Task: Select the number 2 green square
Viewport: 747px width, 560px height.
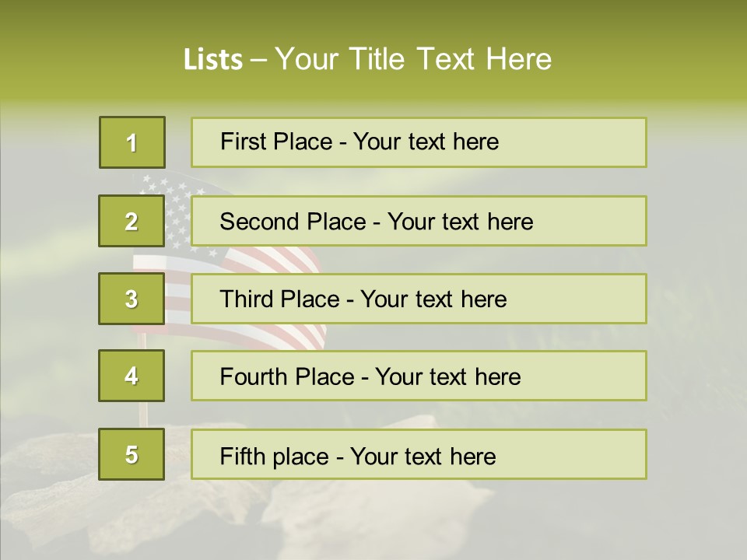Action: pos(132,221)
